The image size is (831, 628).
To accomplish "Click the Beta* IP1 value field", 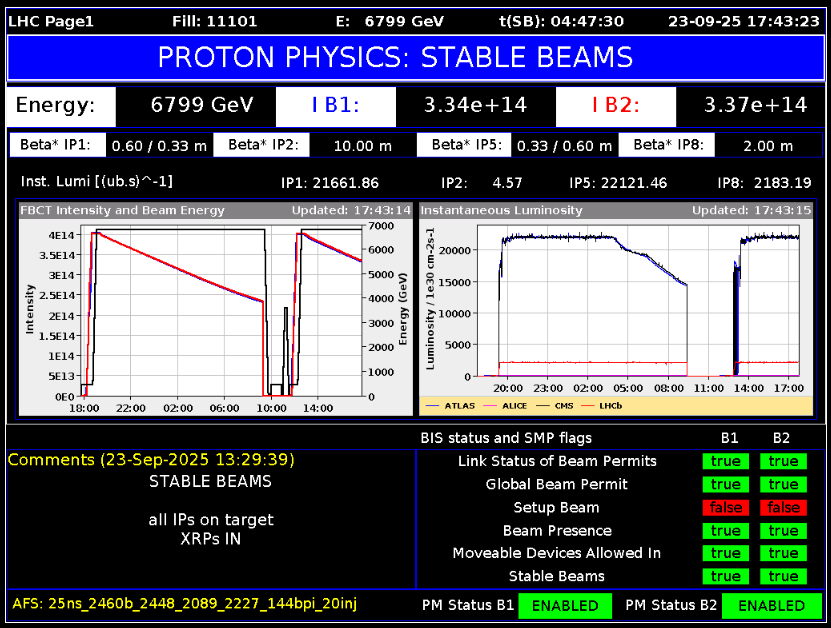I will 159,146.
